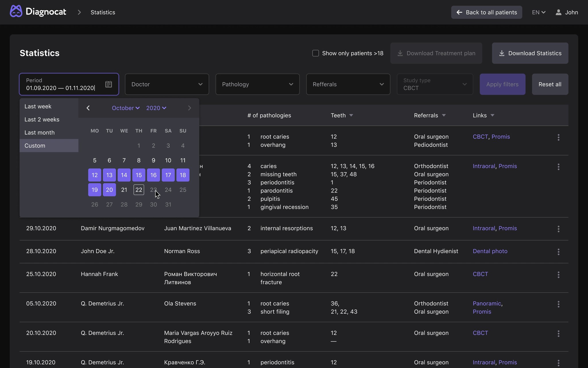Open row options for Hannah Frank
Image resolution: width=588 pixels, height=368 pixels.
[558, 275]
